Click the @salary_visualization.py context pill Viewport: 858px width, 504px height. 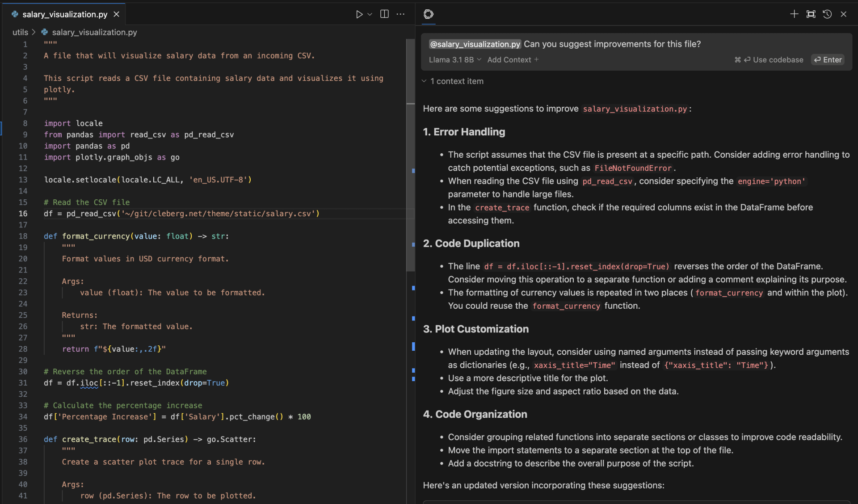pos(475,44)
